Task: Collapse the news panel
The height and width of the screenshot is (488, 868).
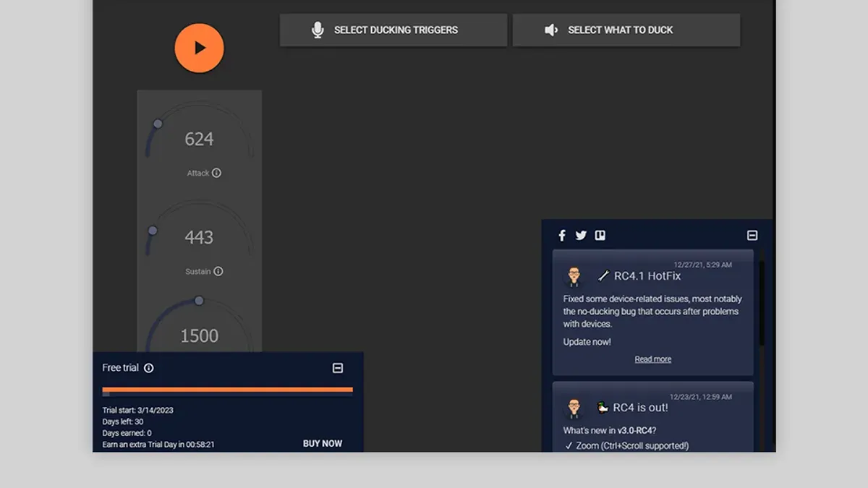Action: (x=752, y=235)
